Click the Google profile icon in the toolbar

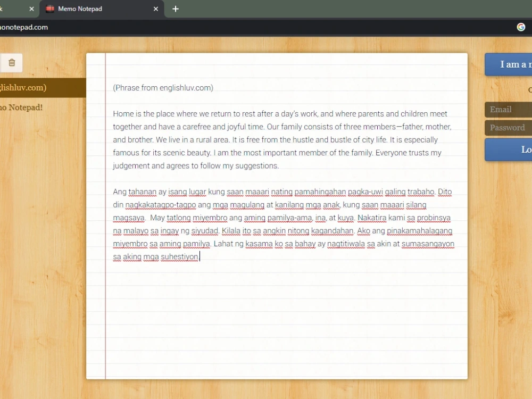(x=521, y=27)
